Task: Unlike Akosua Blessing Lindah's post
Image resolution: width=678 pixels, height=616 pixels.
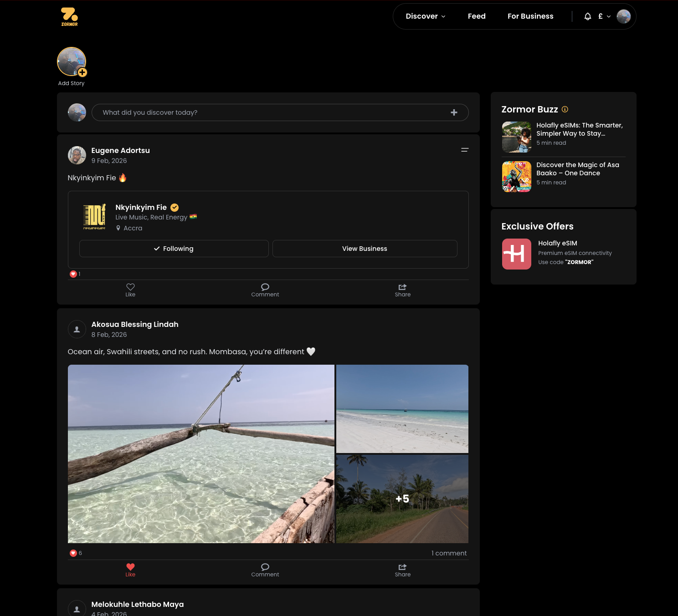Action: (x=130, y=570)
